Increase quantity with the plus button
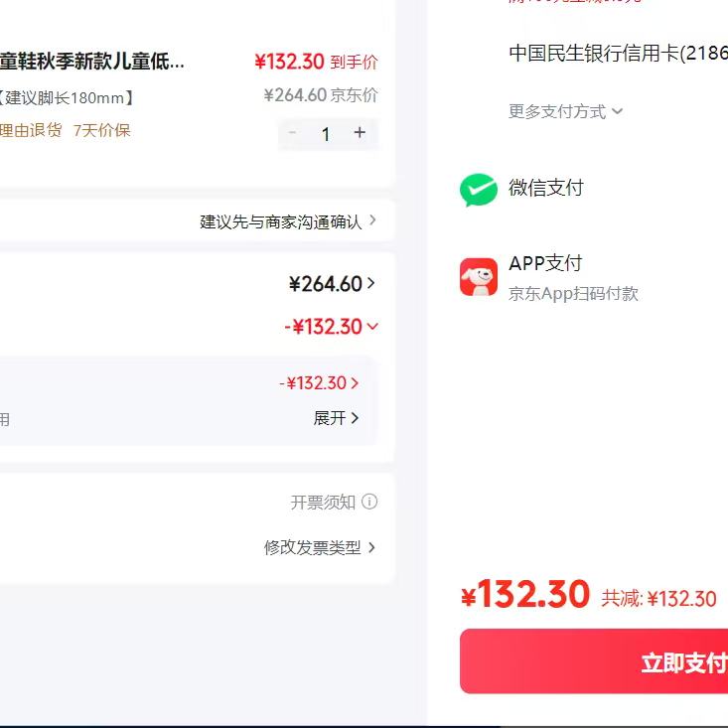Viewport: 728px width, 728px height. (360, 133)
